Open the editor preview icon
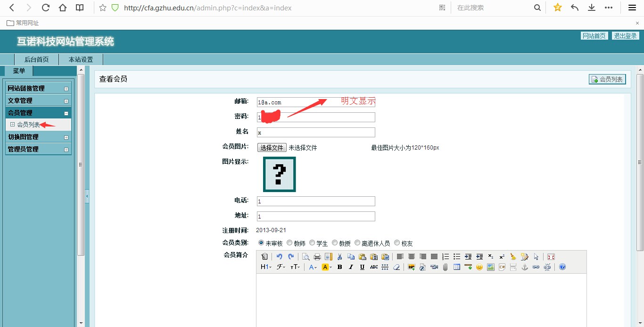 point(306,257)
